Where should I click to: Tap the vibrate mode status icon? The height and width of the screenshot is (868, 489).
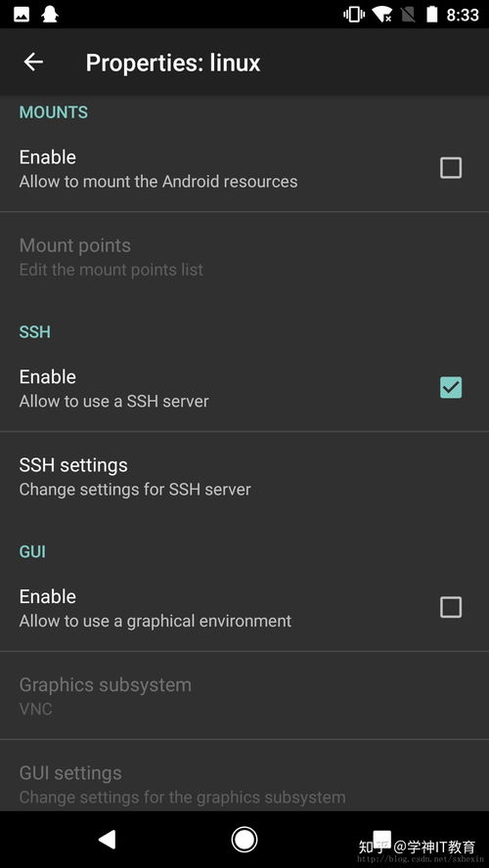click(353, 15)
